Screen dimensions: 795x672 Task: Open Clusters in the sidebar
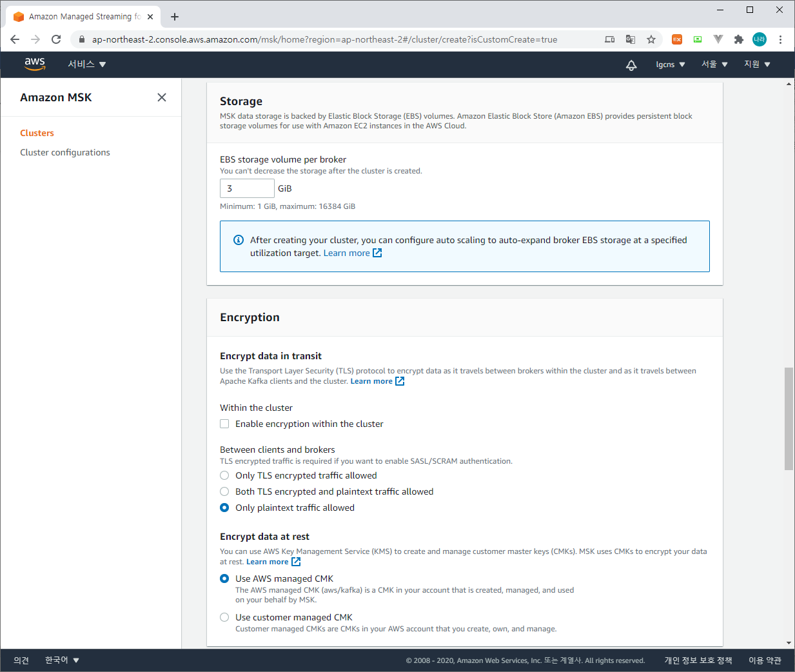[37, 133]
